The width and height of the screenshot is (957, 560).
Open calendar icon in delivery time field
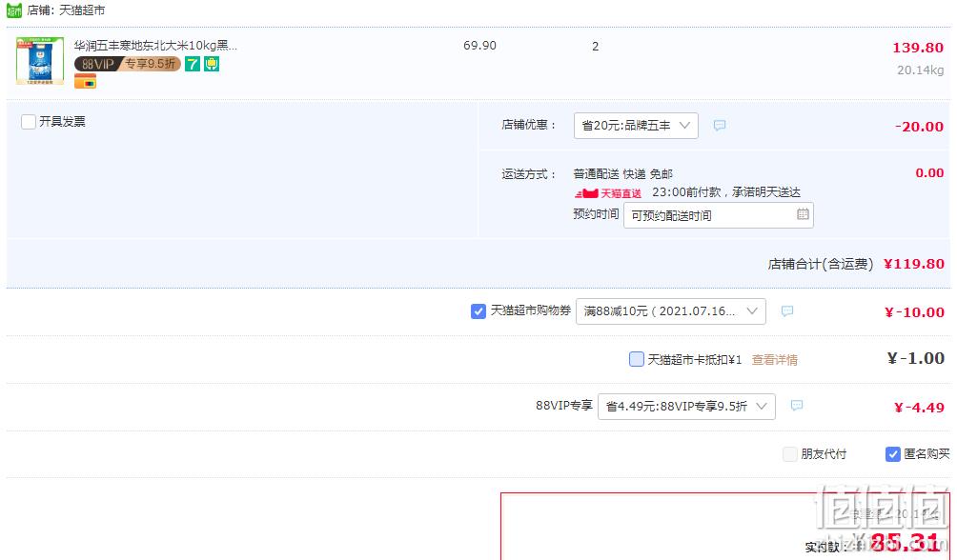(803, 214)
